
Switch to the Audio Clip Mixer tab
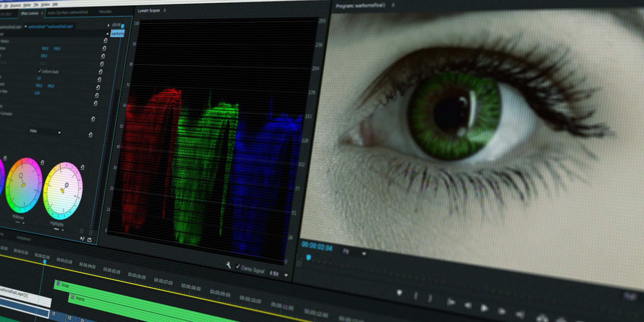(x=68, y=13)
